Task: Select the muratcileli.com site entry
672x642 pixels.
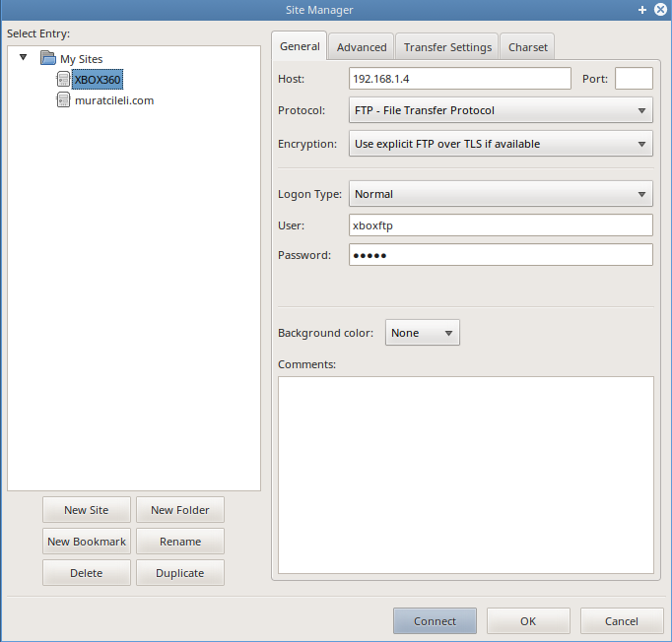Action: coord(114,100)
